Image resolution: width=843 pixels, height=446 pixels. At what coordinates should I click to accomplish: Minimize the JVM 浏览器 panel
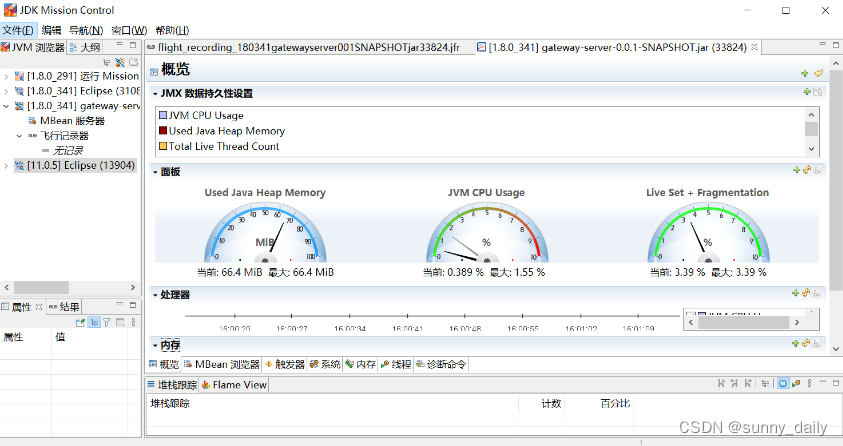[x=119, y=45]
